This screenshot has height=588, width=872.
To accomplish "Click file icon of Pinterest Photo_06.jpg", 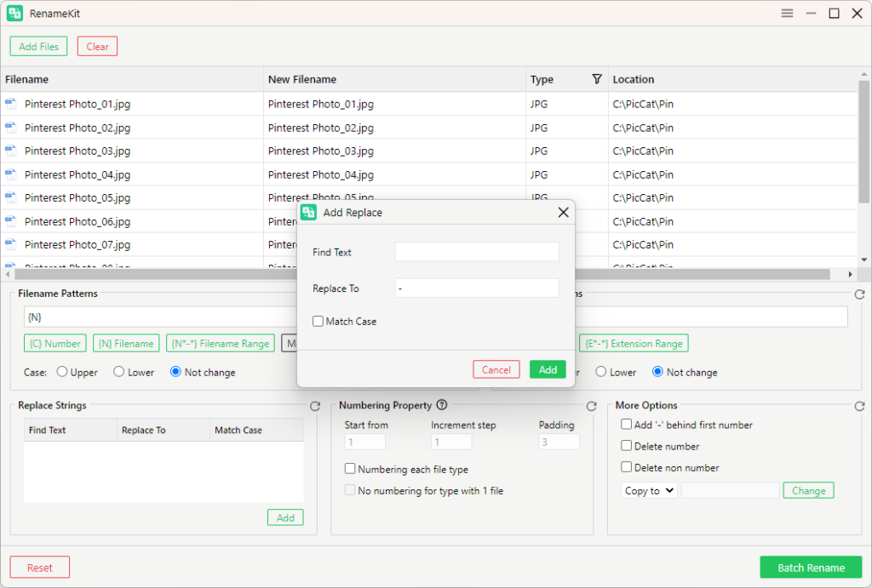I will [10, 221].
